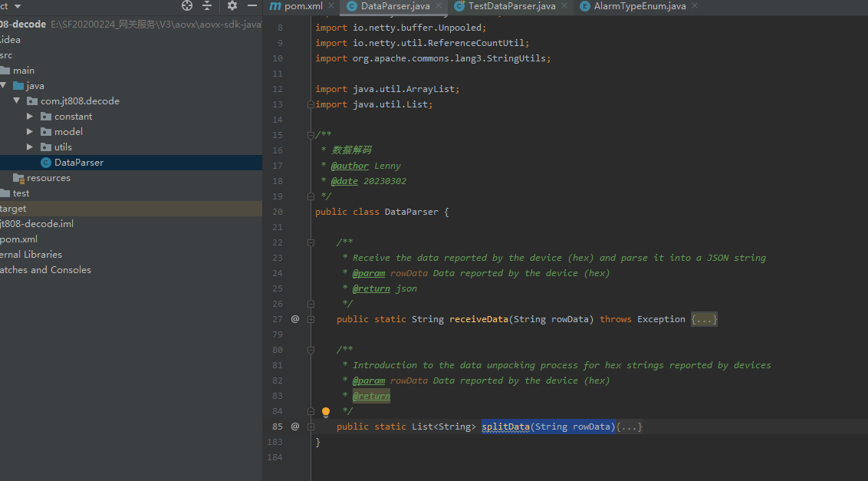Expand the utils package folder

30,147
